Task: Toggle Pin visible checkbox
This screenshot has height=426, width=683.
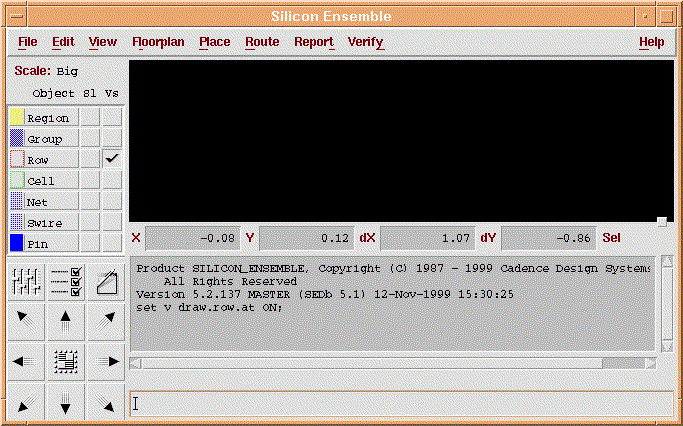Action: pyautogui.click(x=112, y=243)
